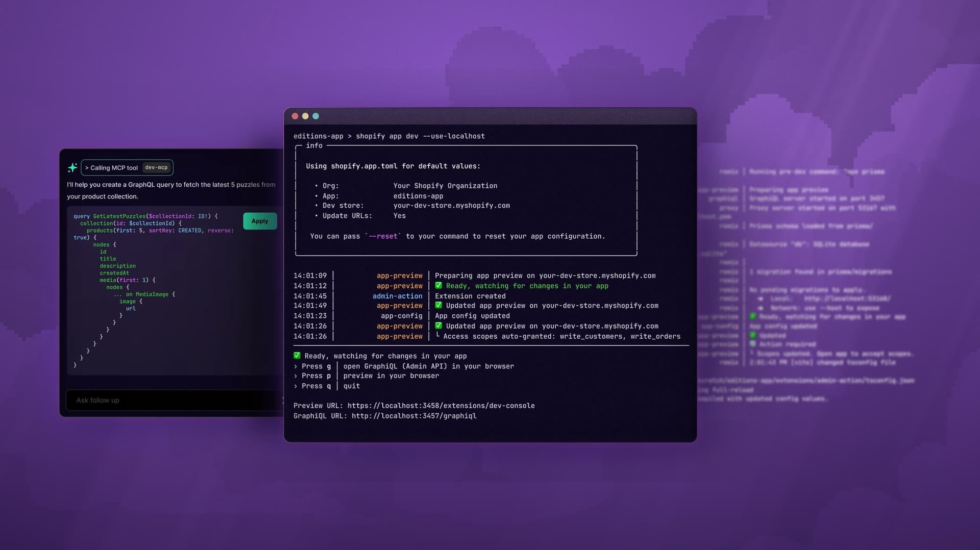The image size is (980, 550).
Task: Click the green check in the 14:01:12 log row
Action: [x=438, y=286]
